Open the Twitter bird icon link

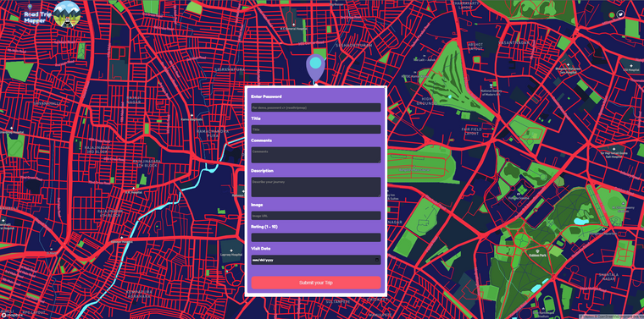(x=620, y=14)
